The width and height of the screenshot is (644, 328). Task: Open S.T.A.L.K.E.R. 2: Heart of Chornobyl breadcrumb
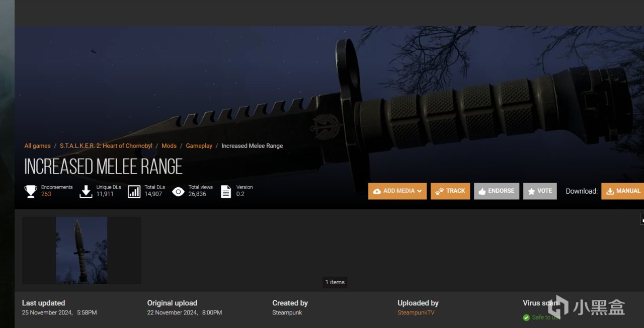click(106, 146)
